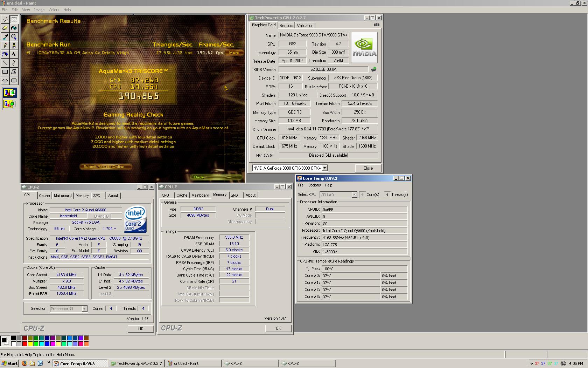
Task: Select the Magnifier tool in Paint
Action: tap(14, 37)
